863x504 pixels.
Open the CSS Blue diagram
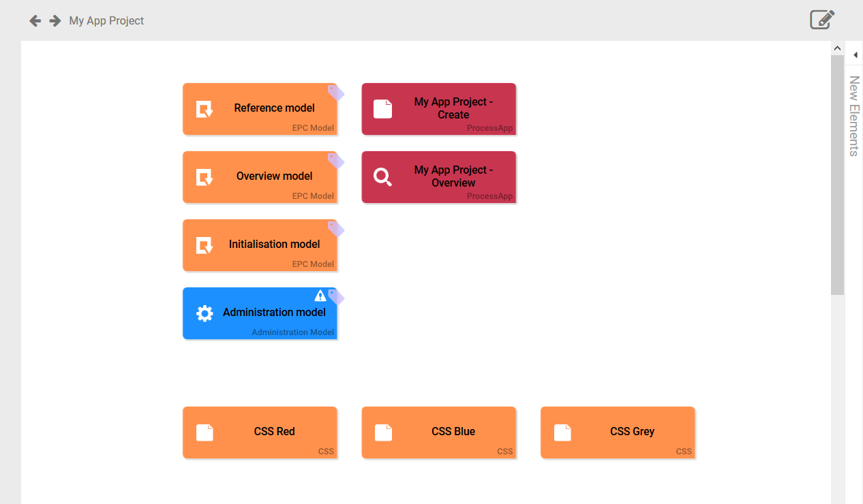click(x=439, y=432)
